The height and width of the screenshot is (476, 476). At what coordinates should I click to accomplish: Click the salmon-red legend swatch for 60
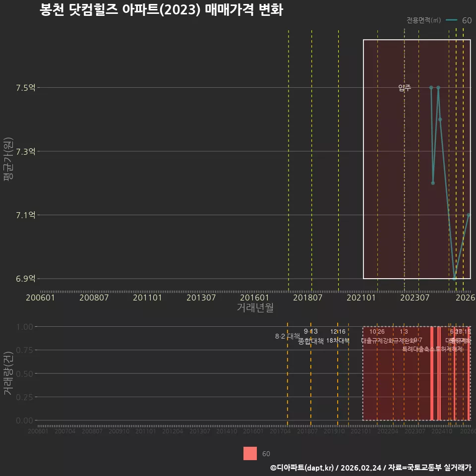(x=250, y=453)
